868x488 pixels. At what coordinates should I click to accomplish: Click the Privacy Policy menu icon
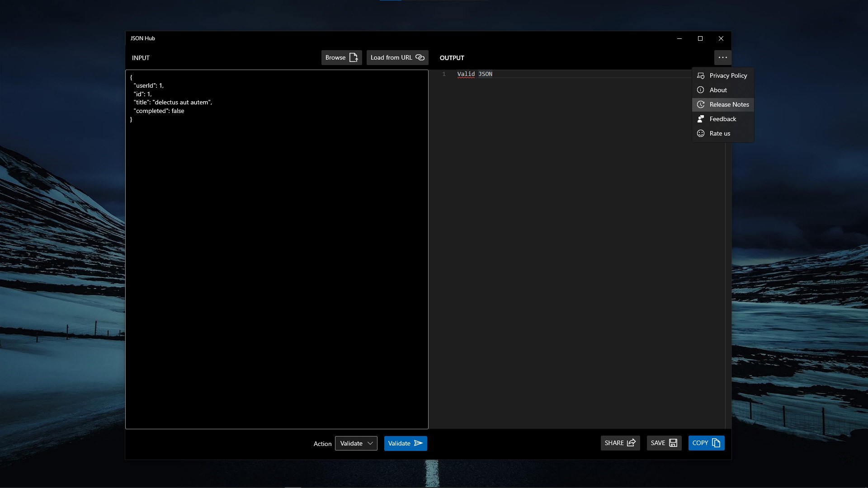point(701,75)
